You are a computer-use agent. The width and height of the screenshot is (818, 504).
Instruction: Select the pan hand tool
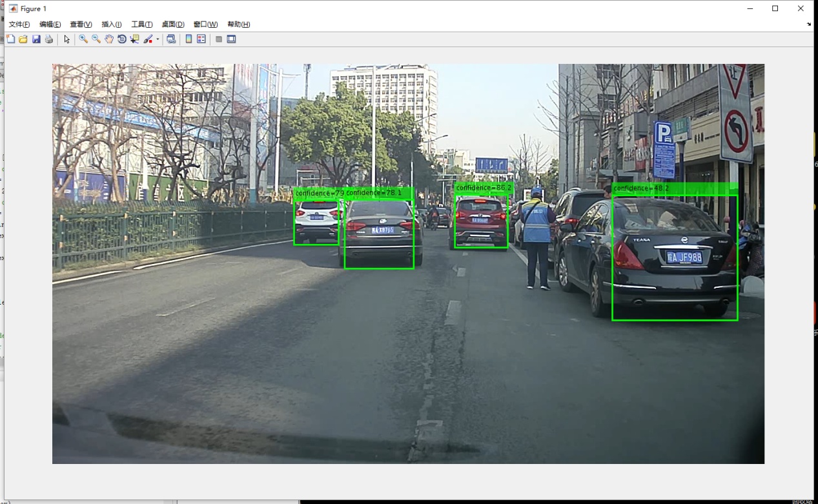[x=109, y=39]
